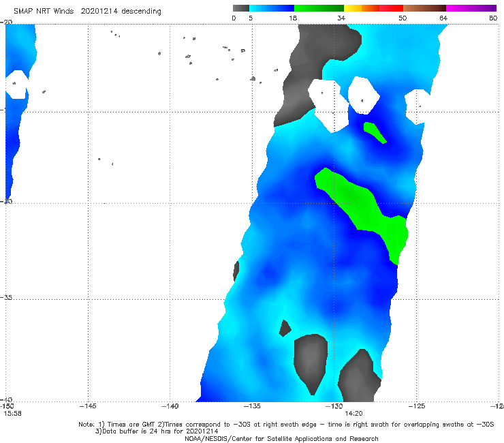
Task: Click the small green wind patch near -128
Action: coord(374,132)
